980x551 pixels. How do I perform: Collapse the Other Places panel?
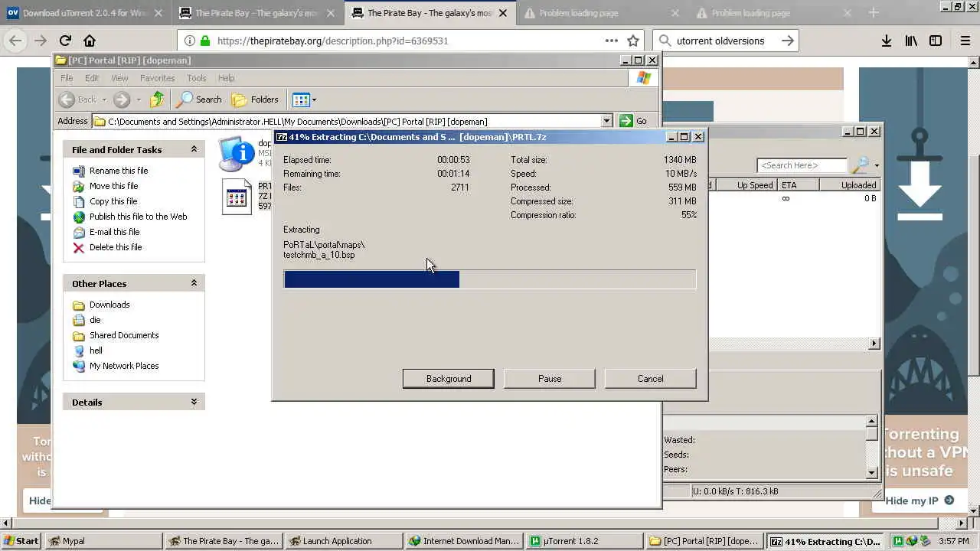pyautogui.click(x=194, y=283)
